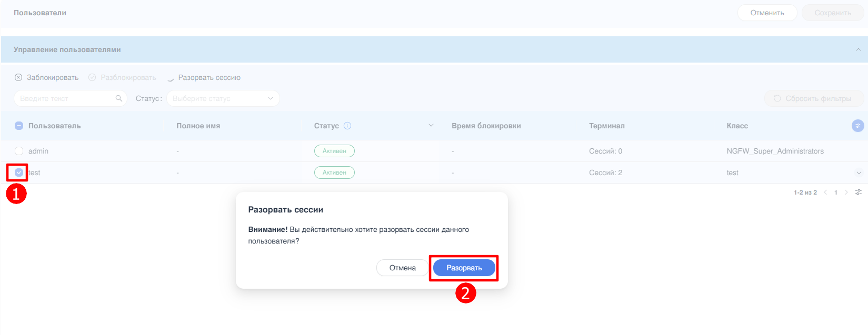Go to previous page with left arrow

[825, 192]
